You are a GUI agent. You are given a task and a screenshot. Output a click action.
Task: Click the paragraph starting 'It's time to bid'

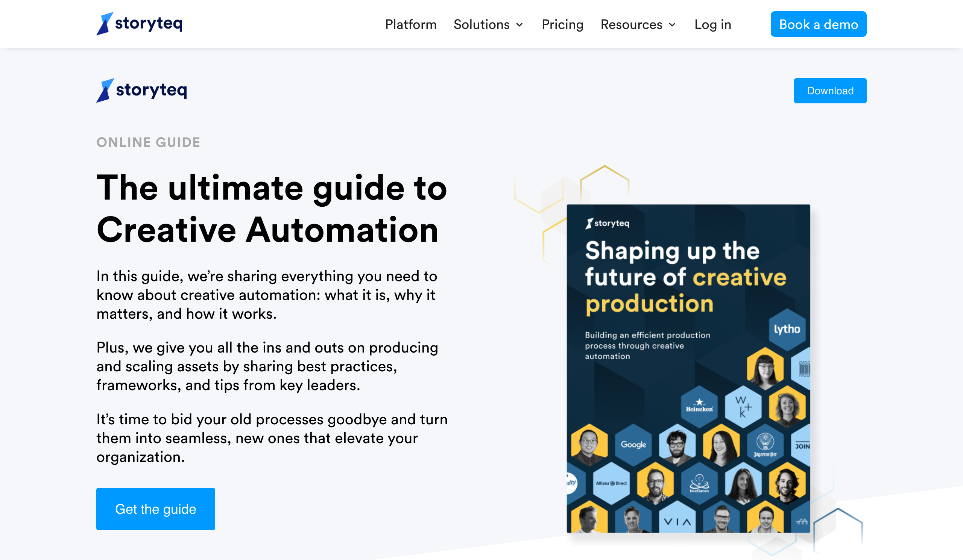point(272,438)
